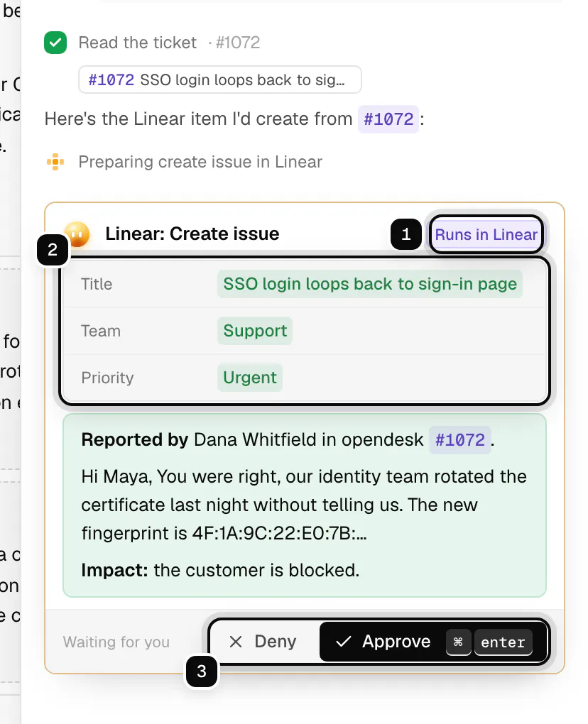The image size is (588, 724).
Task: Open the #1072 link in the Reported by line
Action: 460,440
